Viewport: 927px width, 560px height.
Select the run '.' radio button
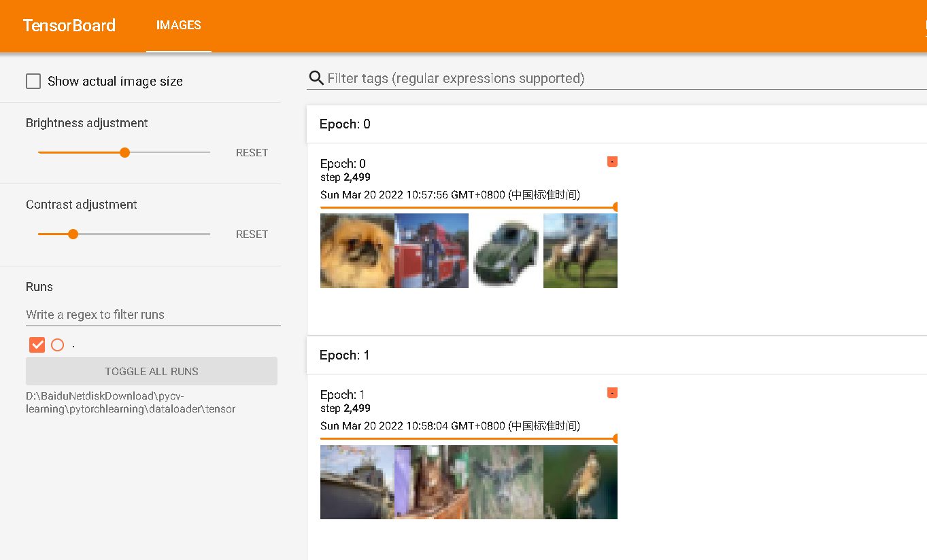coord(58,345)
